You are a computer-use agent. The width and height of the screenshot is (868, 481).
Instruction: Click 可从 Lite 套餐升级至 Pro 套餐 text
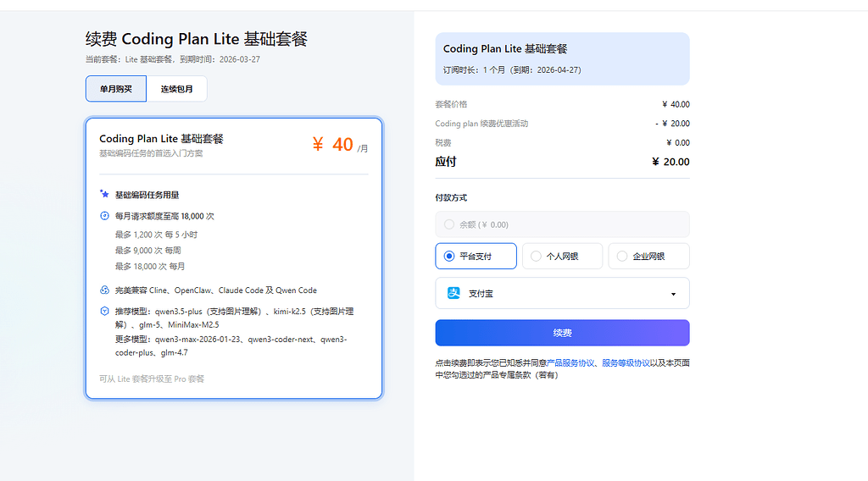[152, 379]
